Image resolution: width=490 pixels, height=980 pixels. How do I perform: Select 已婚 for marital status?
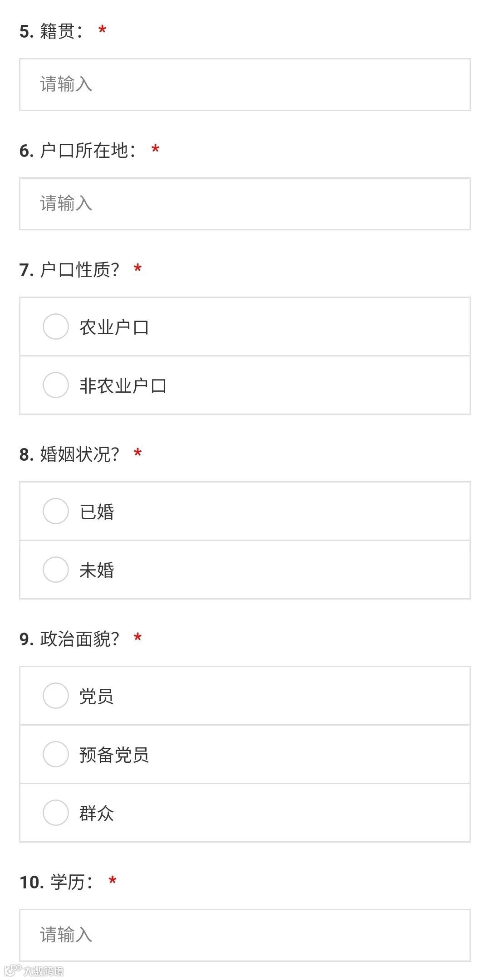pyautogui.click(x=55, y=511)
